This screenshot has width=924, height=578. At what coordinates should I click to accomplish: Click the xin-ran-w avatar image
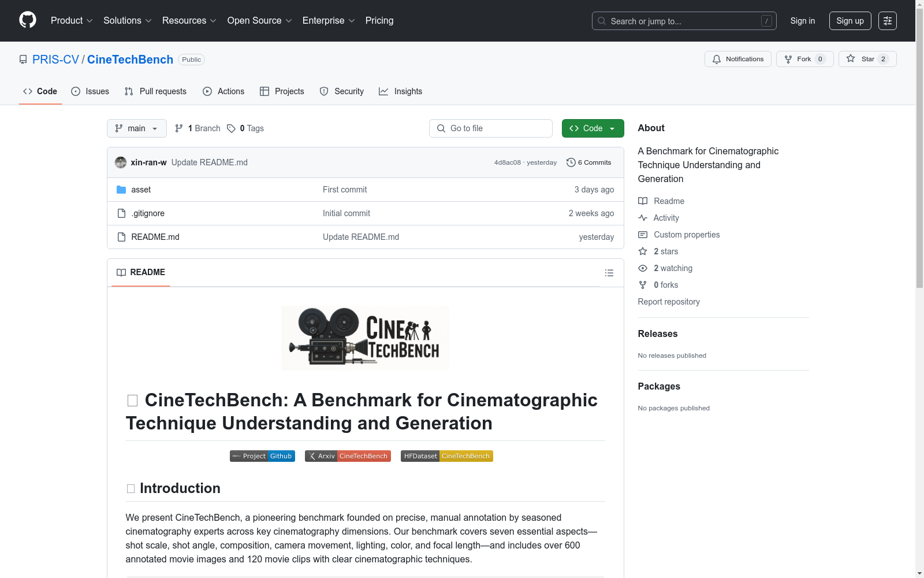coord(121,162)
